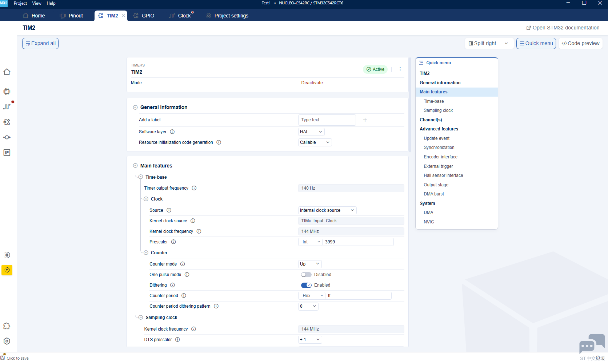Collapse the Sampling clock subsection
Viewport: 608px width, 364px height.
click(141, 318)
